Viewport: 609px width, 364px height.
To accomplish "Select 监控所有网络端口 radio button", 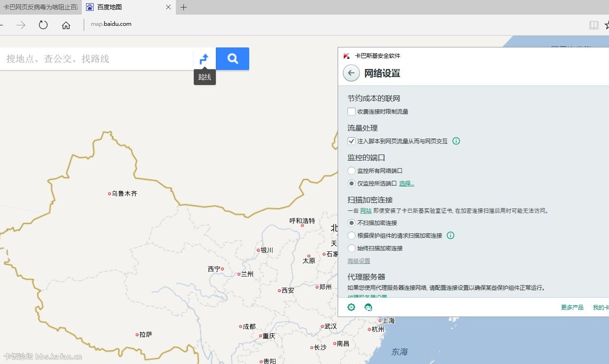I will [351, 171].
